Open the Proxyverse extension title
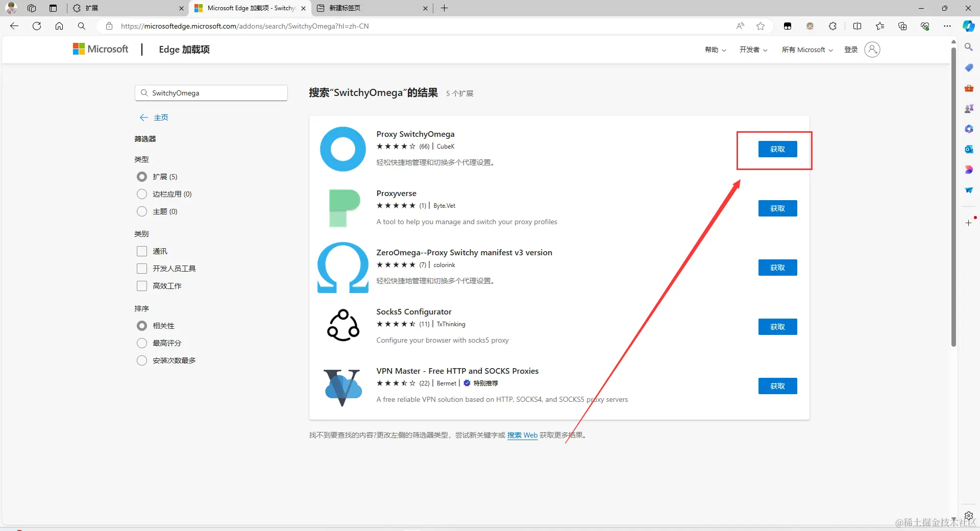Image resolution: width=980 pixels, height=531 pixels. coord(396,193)
